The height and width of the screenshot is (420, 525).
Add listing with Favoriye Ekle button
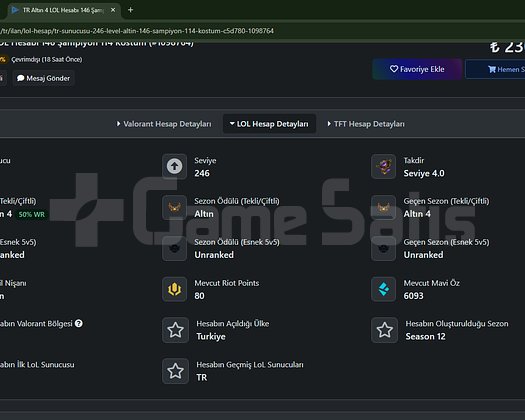(417, 69)
